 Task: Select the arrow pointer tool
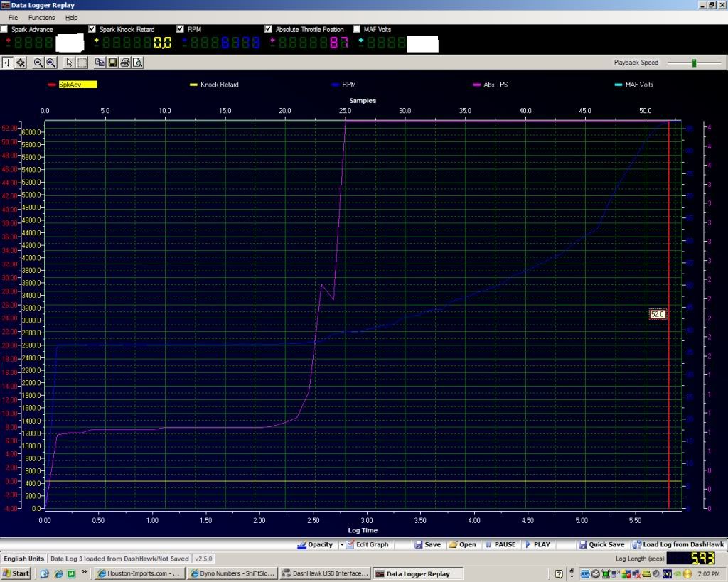pos(69,63)
